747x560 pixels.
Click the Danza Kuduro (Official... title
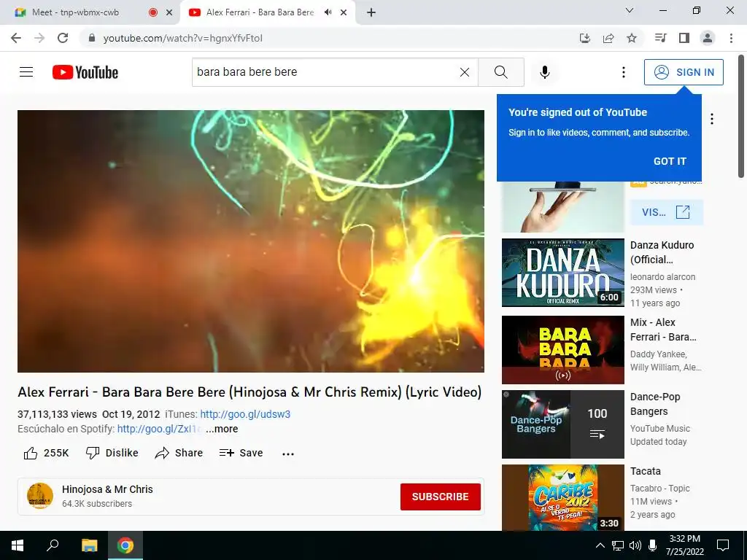point(662,252)
